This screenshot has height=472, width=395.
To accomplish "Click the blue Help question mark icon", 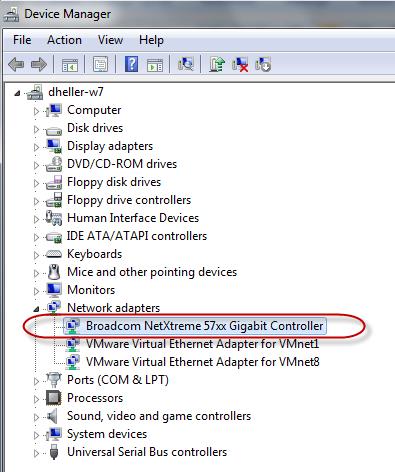I will (x=131, y=64).
